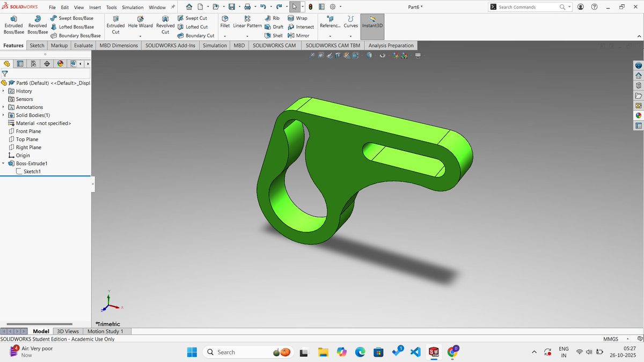Viewport: 644px width, 362px height.
Task: Select the Revolved Boss/Base tool
Action: tap(38, 25)
